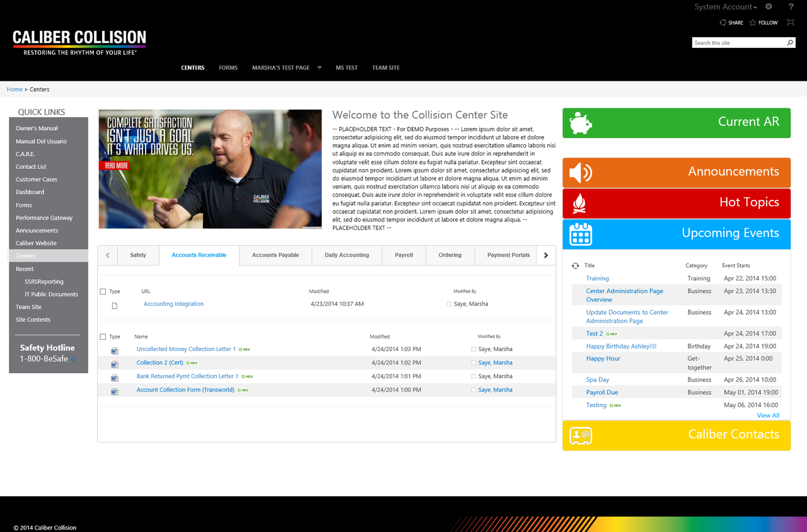Click the piggy bank Current AR icon
The image size is (807, 532).
tap(581, 124)
